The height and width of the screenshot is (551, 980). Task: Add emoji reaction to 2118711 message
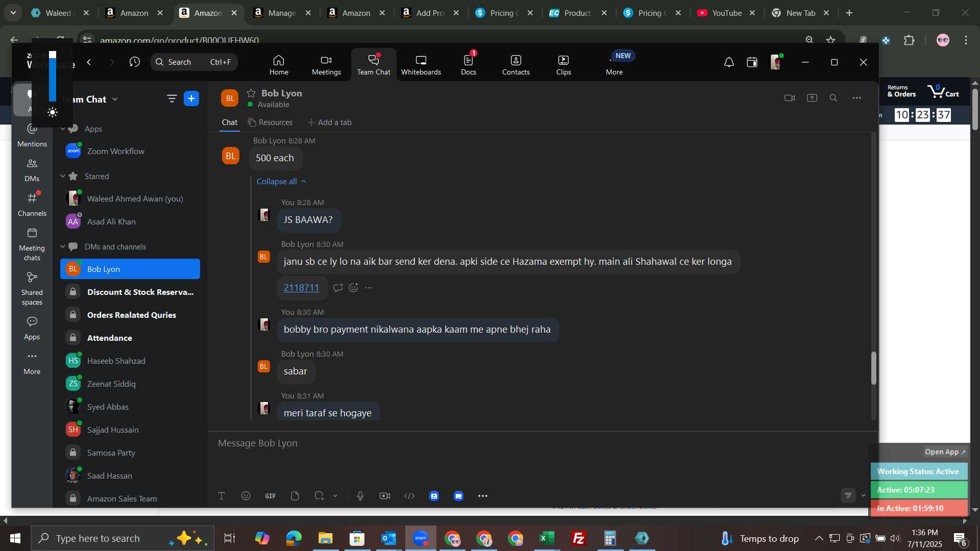point(353,288)
